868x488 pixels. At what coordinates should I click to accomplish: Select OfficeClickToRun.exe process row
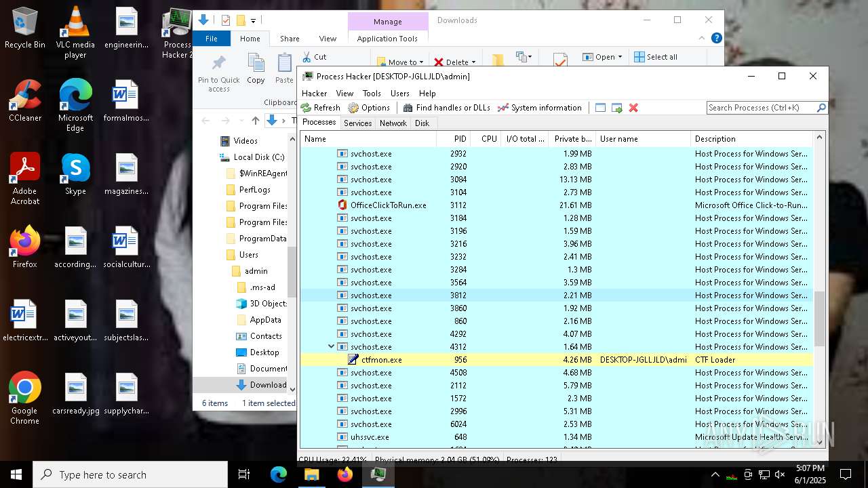pyautogui.click(x=556, y=205)
